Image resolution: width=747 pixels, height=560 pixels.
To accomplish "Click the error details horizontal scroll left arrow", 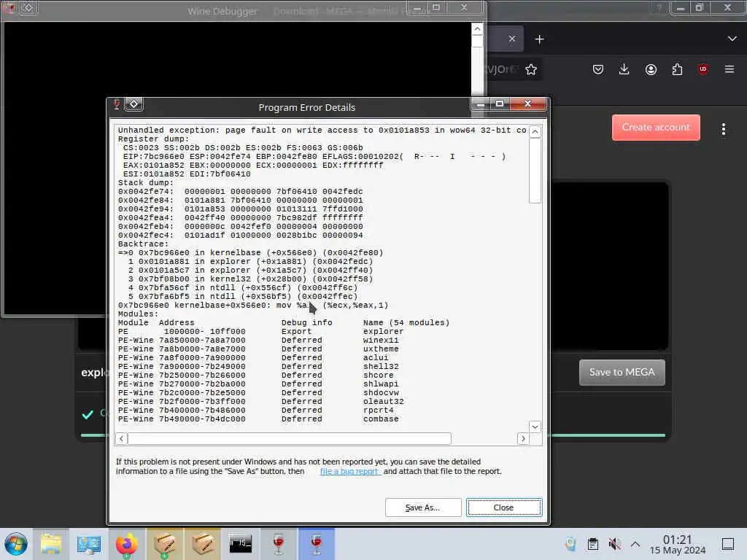I will coord(121,438).
